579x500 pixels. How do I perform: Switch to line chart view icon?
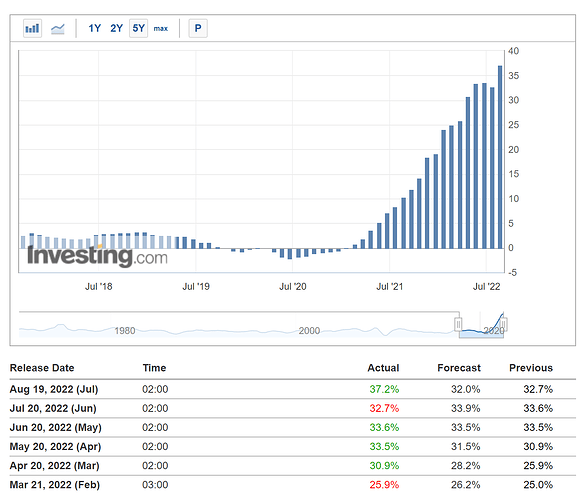coord(58,28)
